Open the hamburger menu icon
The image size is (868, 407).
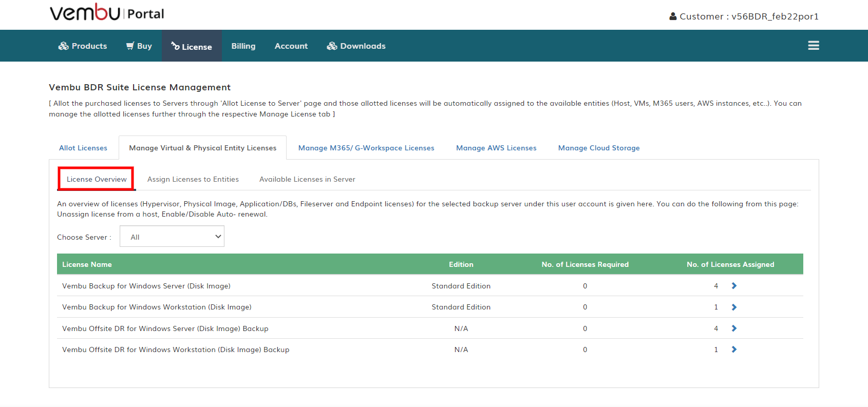coord(814,46)
